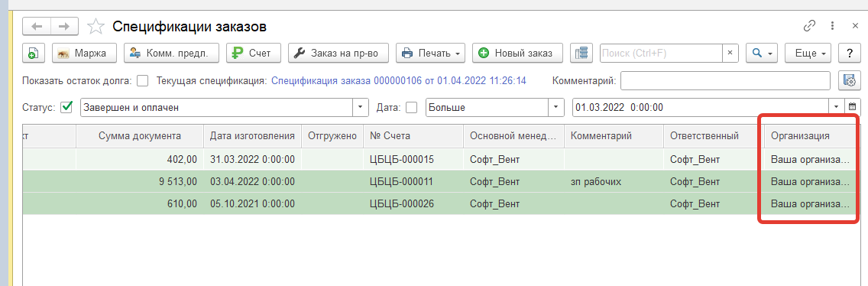868x286 pixels.
Task: Click the date field 01.03.2022 0:00:00
Action: [700, 108]
